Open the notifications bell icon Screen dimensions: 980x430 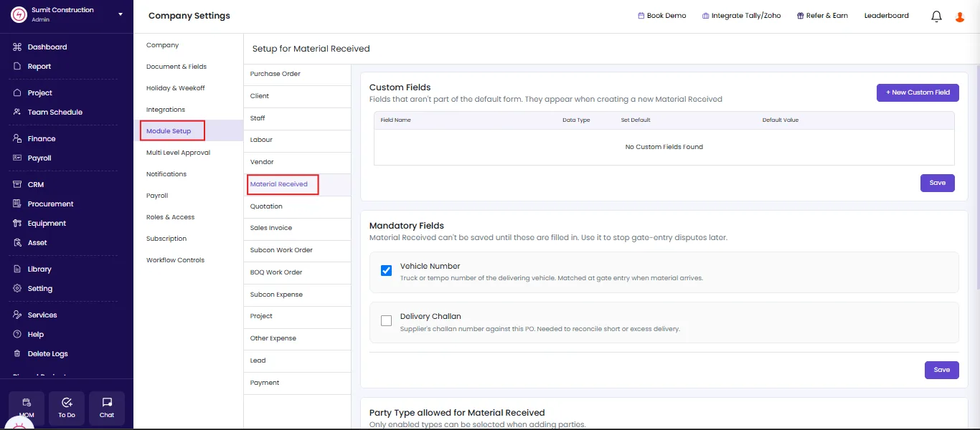coord(936,16)
